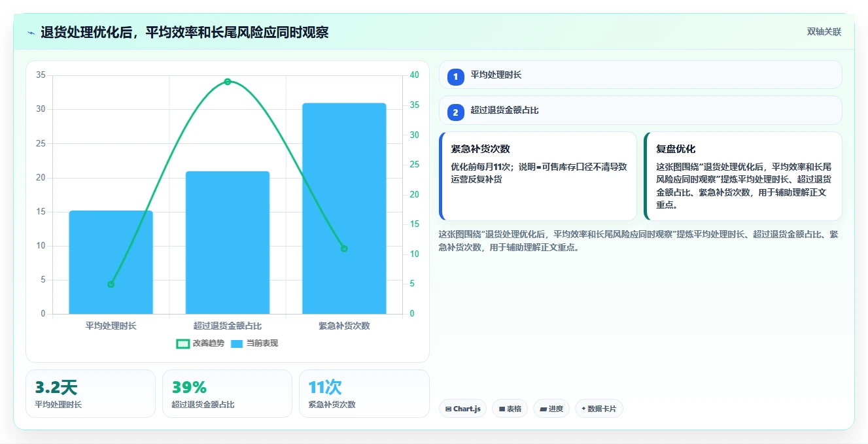Click the 平均处理时长 caption under 3.2天
The width and height of the screenshot is (868, 444).
point(58,405)
